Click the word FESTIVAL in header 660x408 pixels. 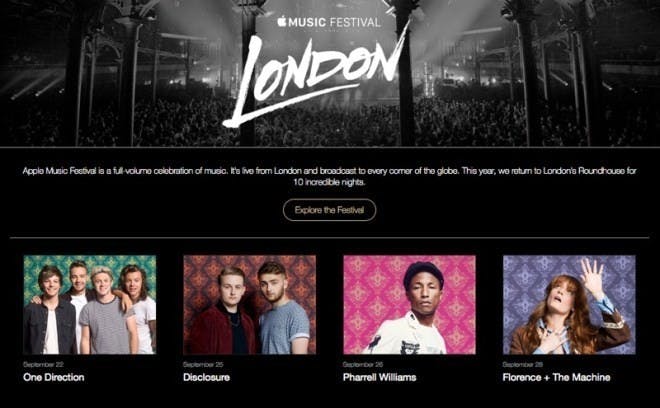(x=354, y=22)
